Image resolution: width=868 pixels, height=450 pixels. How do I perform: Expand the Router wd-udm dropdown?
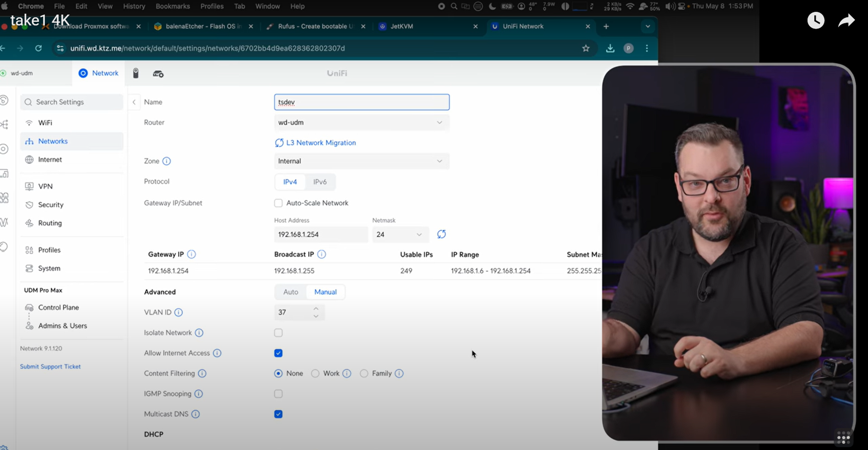coord(361,122)
